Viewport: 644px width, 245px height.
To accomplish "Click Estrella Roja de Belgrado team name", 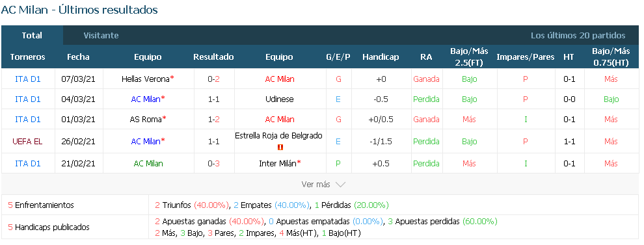I will (x=278, y=135).
